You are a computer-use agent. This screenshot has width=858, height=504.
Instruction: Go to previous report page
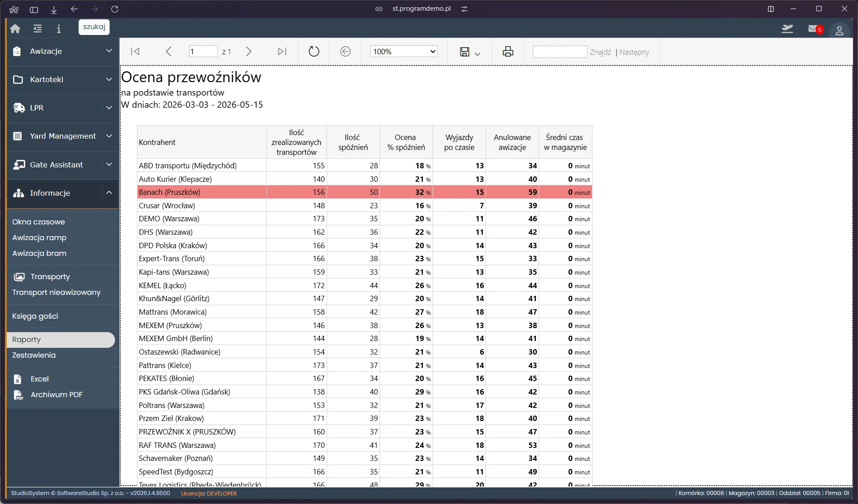[168, 52]
